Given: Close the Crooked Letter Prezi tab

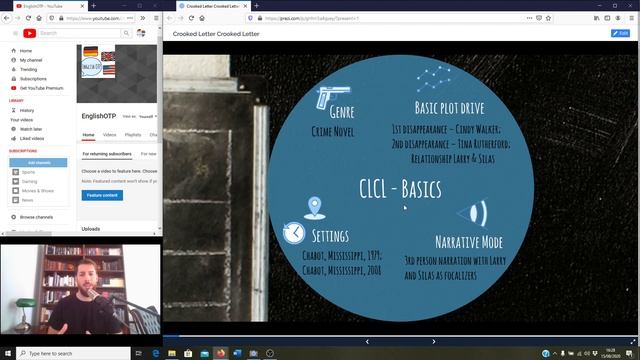Looking at the screenshot, I should (x=245, y=6).
